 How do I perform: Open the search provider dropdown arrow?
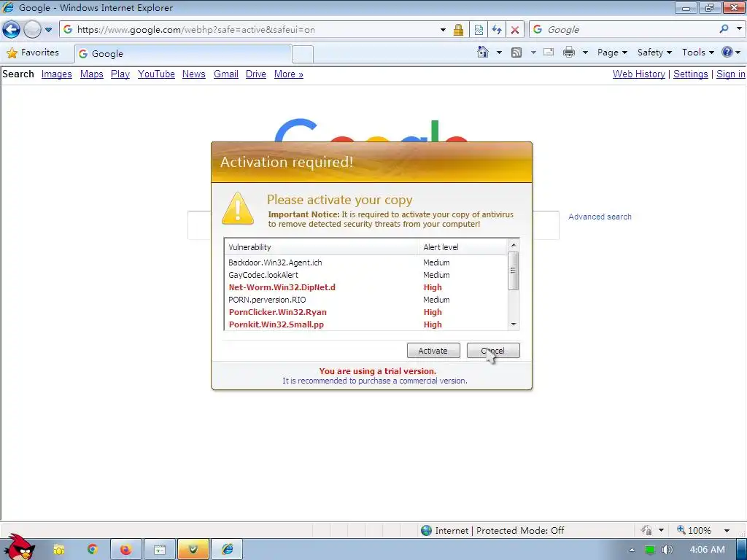739,29
